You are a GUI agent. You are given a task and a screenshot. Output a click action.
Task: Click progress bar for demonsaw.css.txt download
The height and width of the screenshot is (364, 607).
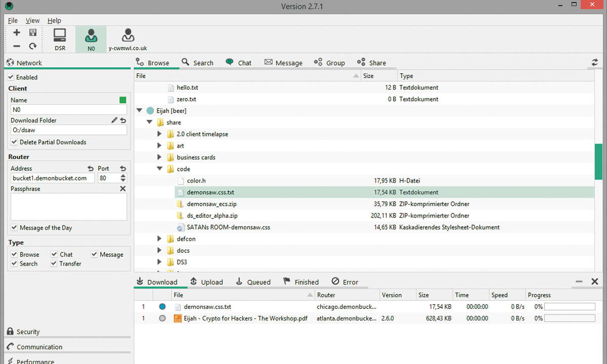pos(570,306)
